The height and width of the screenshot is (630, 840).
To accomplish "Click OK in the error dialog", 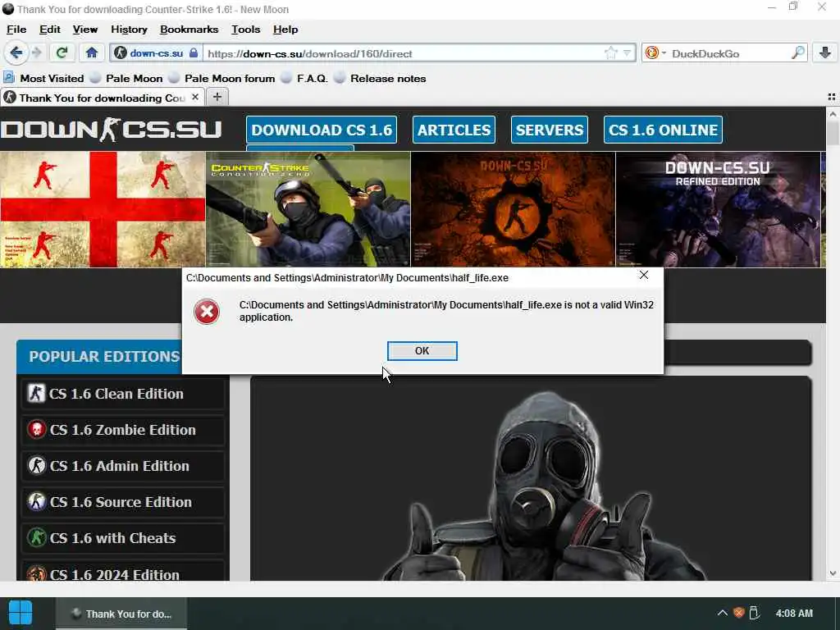I will pos(422,351).
